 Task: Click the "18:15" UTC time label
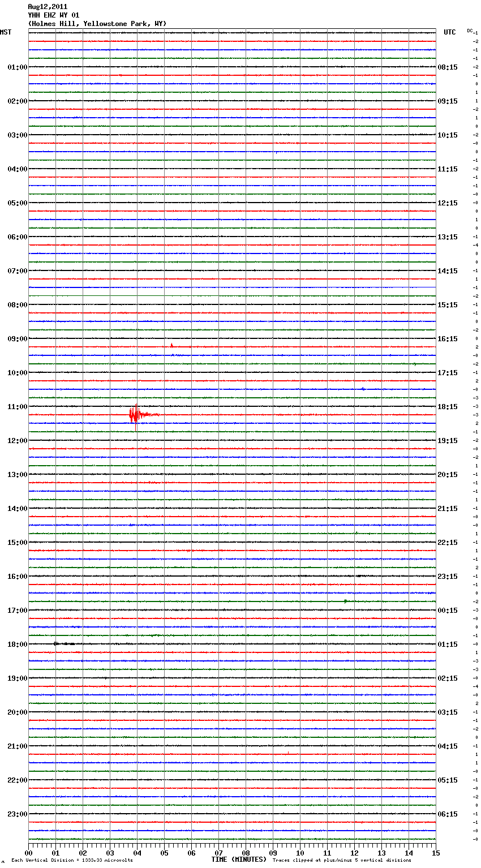(x=448, y=407)
